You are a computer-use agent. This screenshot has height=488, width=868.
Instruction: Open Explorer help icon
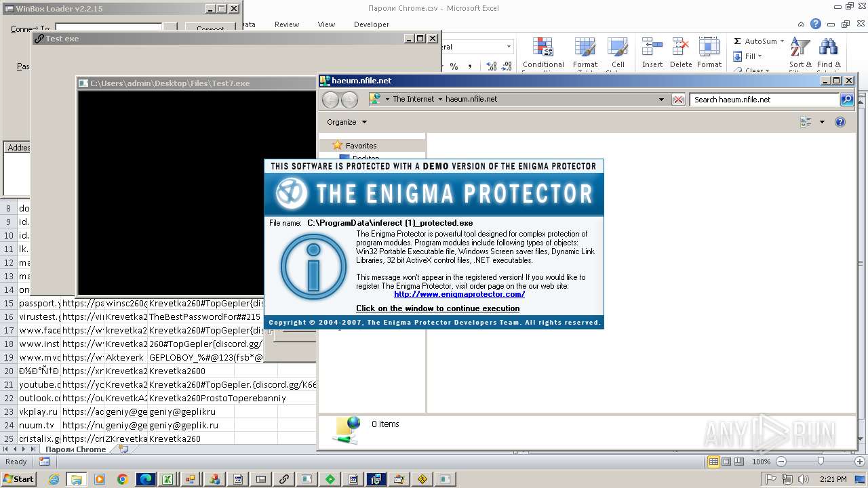(x=840, y=122)
